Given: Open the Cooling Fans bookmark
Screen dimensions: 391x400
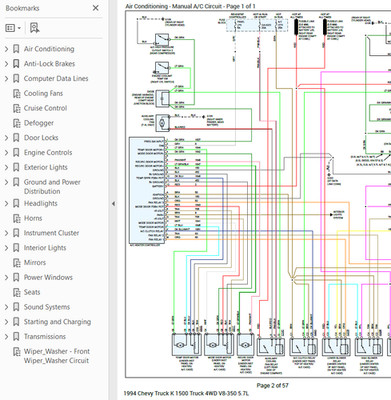Looking at the screenshot, I should point(43,94).
